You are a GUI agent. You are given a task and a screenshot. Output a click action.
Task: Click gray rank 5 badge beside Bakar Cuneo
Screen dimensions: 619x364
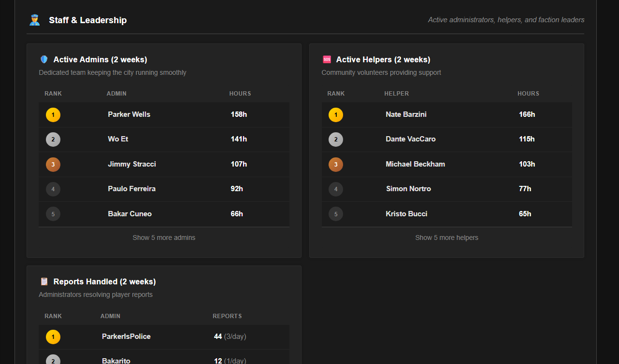click(53, 214)
